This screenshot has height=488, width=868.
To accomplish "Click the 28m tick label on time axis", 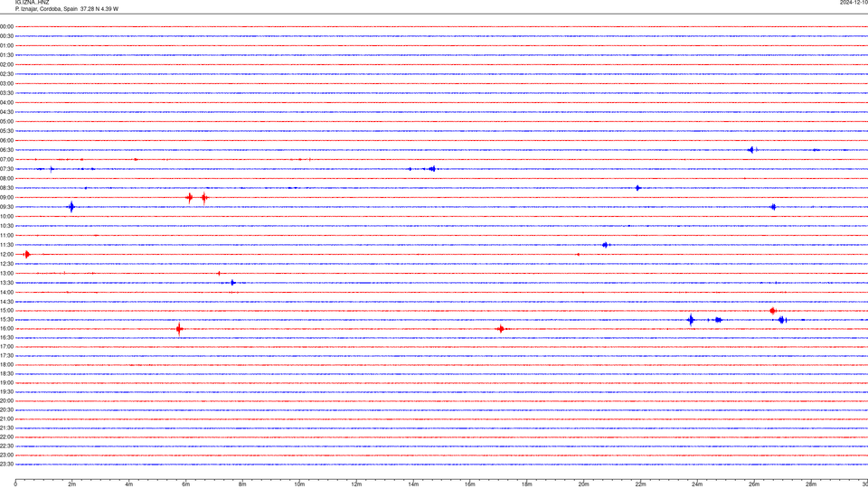I will [x=811, y=484].
